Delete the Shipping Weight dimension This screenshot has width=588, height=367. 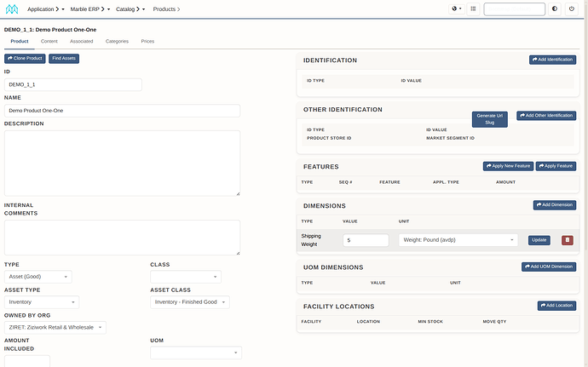tap(567, 240)
